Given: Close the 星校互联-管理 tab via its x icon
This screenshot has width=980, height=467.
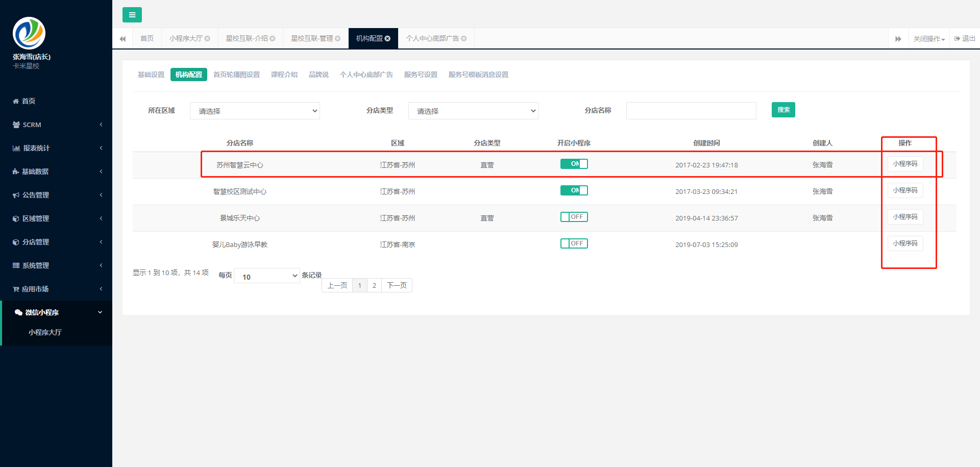Looking at the screenshot, I should [337, 39].
